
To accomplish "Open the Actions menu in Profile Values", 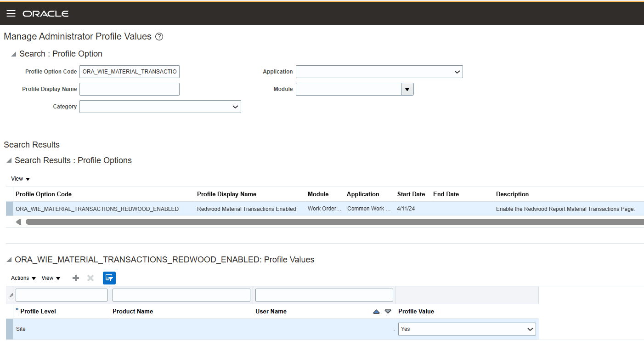I will coord(22,278).
